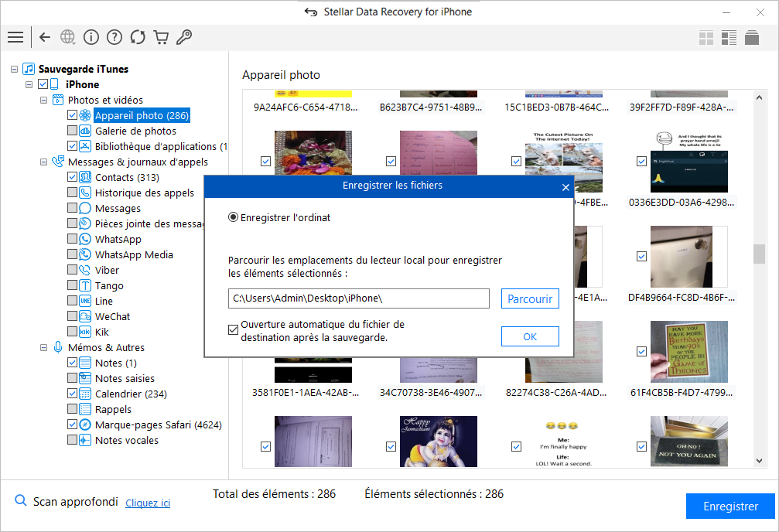Viewport: 779px width, 532px height.
Task: Collapse the iPhone tree node
Action: click(29, 85)
